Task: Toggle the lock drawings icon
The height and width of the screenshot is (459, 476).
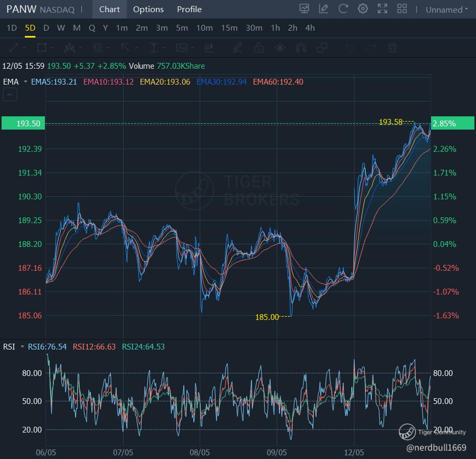Action: 259,48
